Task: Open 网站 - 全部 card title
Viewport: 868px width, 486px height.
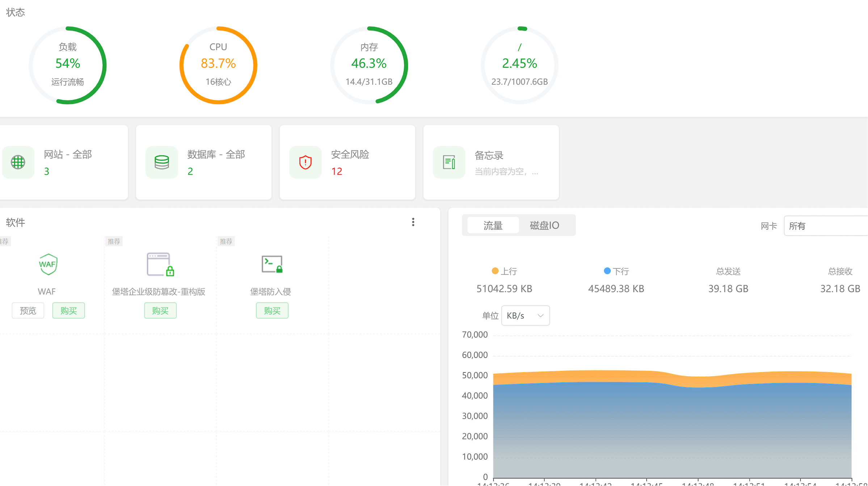Action: (x=68, y=155)
